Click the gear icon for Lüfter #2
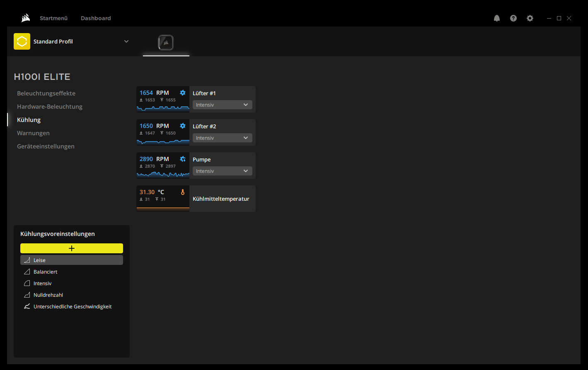The width and height of the screenshot is (588, 370). tap(183, 126)
